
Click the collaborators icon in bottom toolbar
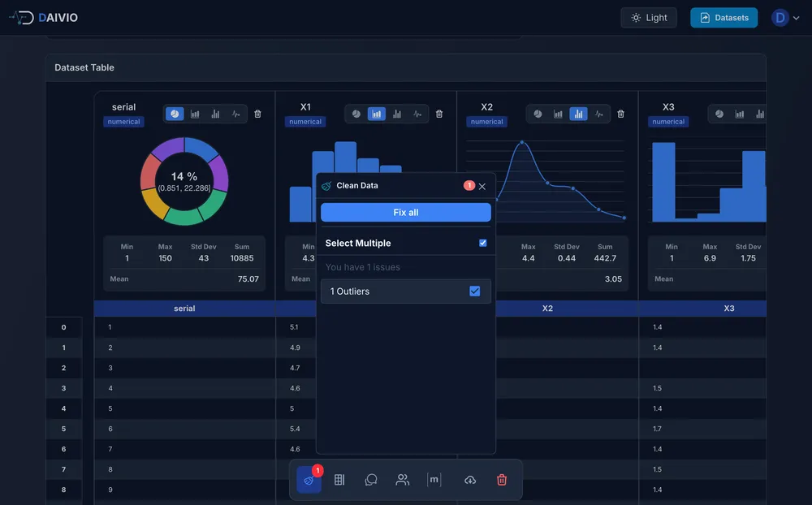(402, 479)
